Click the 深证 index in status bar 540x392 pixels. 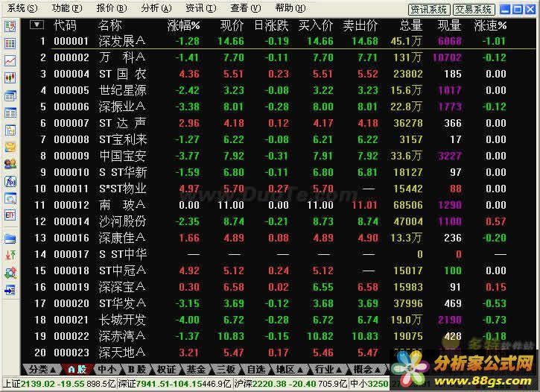click(x=174, y=384)
